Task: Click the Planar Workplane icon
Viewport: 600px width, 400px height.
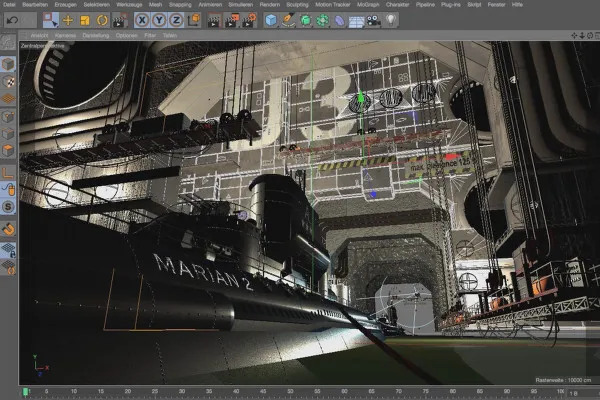Action: click(x=8, y=267)
